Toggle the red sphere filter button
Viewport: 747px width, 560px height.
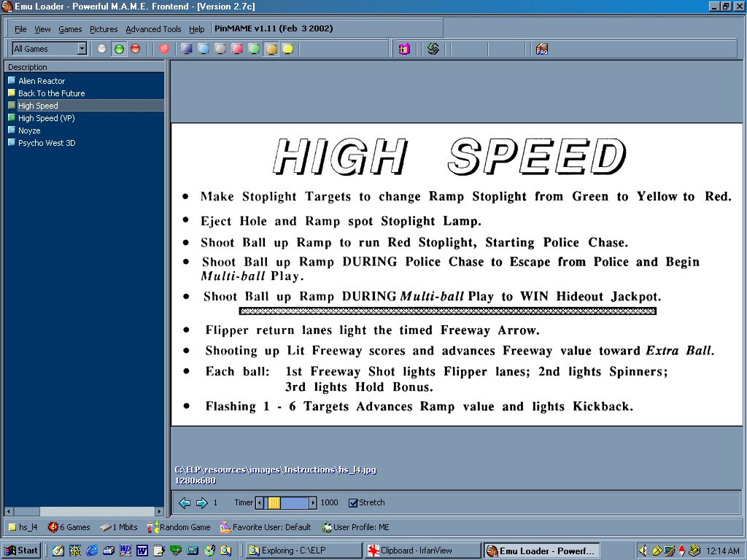point(136,49)
